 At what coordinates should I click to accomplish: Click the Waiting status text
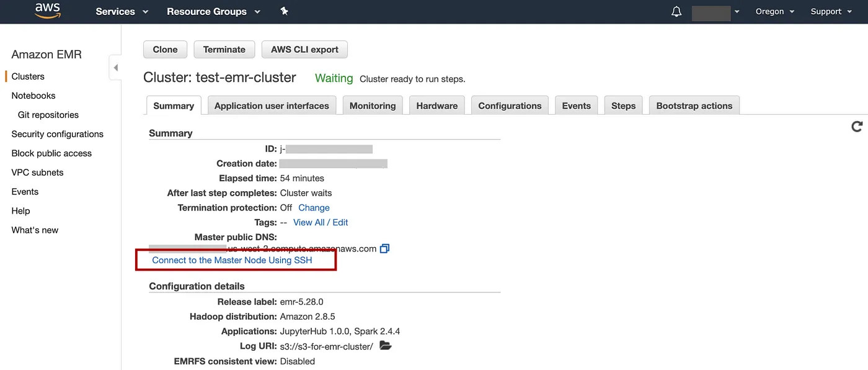[x=334, y=78]
